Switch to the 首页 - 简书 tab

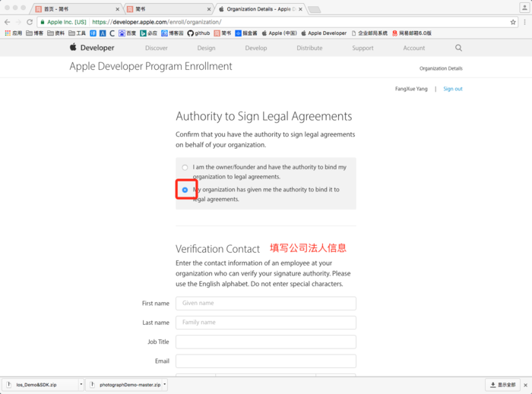coord(76,9)
